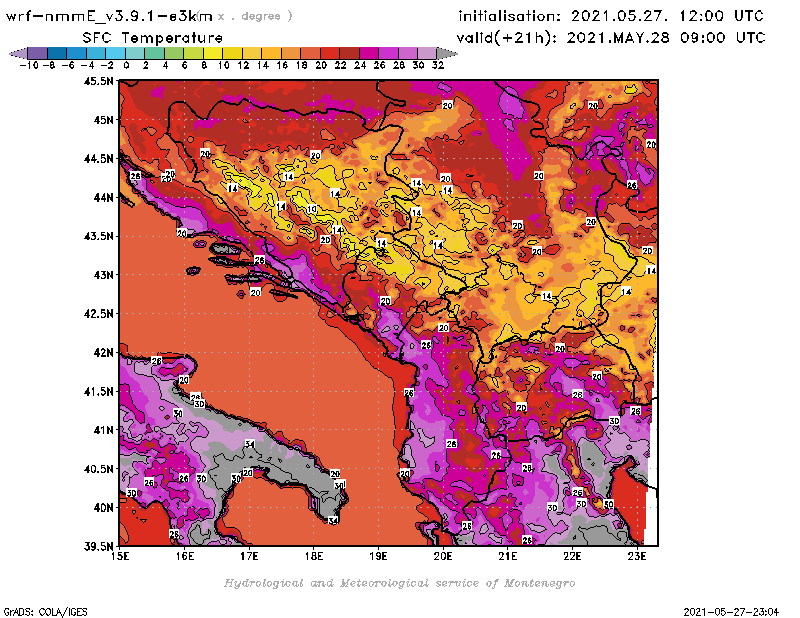The image size is (800, 618).
Task: Pick the magenta colorbar segment between 24 and 26
Action: [368, 53]
